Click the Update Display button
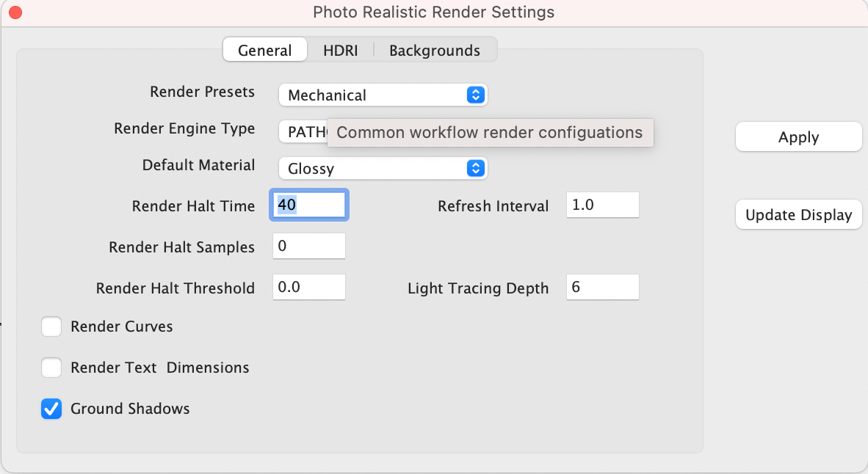The width and height of the screenshot is (868, 474). pyautogui.click(x=798, y=214)
